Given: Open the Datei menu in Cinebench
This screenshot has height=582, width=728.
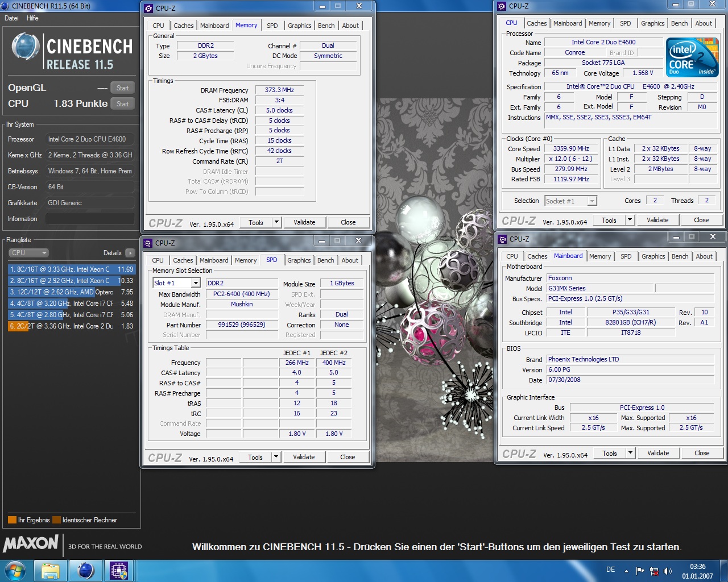Looking at the screenshot, I should point(11,18).
